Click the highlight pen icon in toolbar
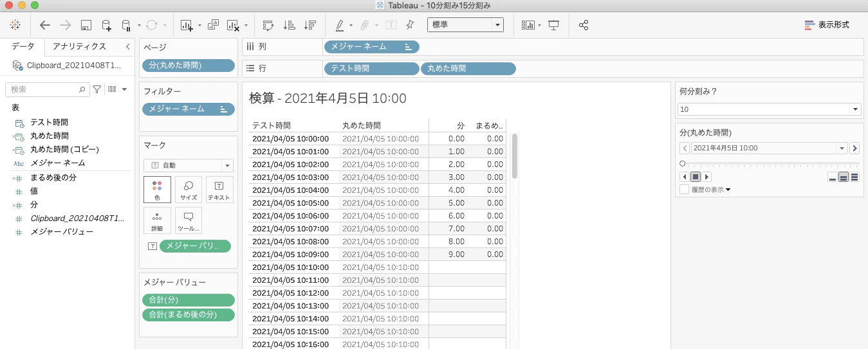The height and width of the screenshot is (349, 868). pos(340,25)
